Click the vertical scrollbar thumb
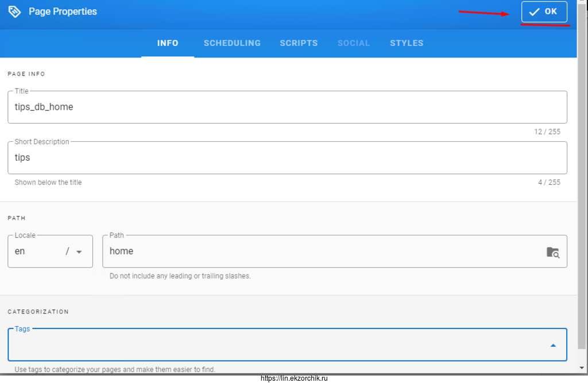This screenshot has height=383, width=588. click(582, 172)
